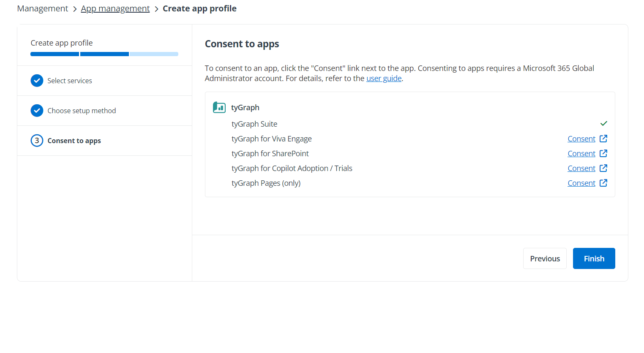Image resolution: width=644 pixels, height=353 pixels.
Task: Click the Finish button
Action: pyautogui.click(x=594, y=258)
